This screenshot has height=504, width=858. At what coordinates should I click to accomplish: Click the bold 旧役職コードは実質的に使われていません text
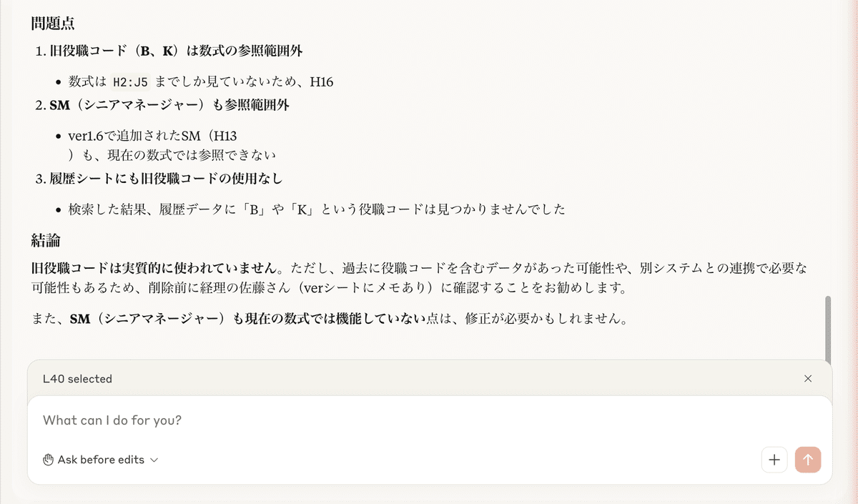(154, 269)
